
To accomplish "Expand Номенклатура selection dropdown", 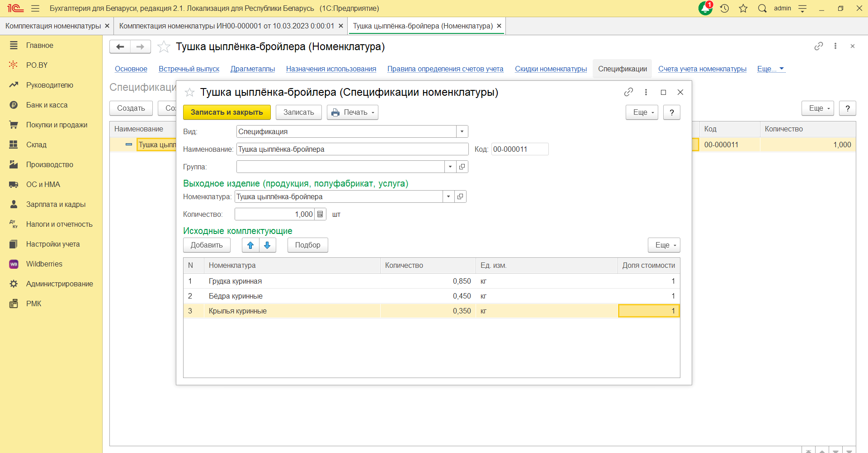I will [448, 197].
